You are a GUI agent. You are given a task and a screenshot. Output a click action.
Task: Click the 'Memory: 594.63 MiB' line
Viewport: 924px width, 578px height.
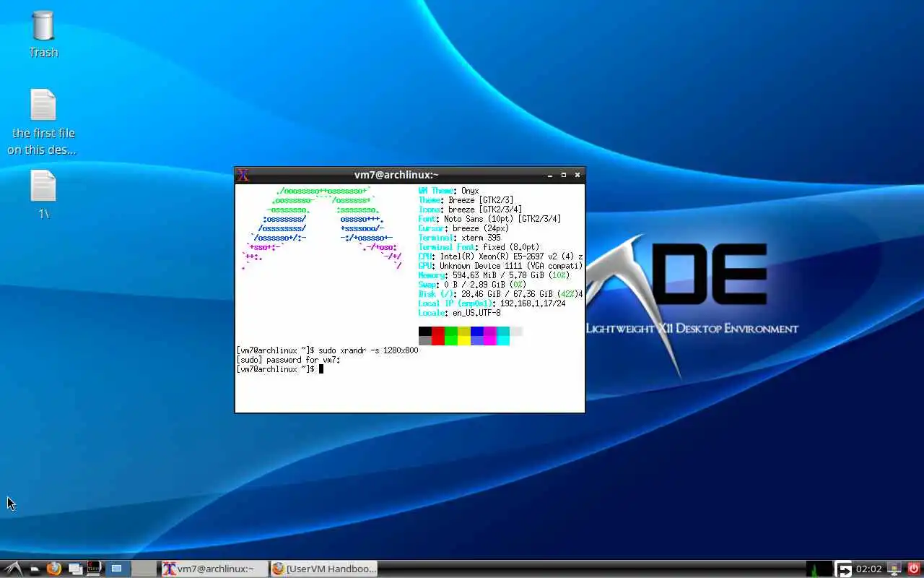pyautogui.click(x=494, y=275)
